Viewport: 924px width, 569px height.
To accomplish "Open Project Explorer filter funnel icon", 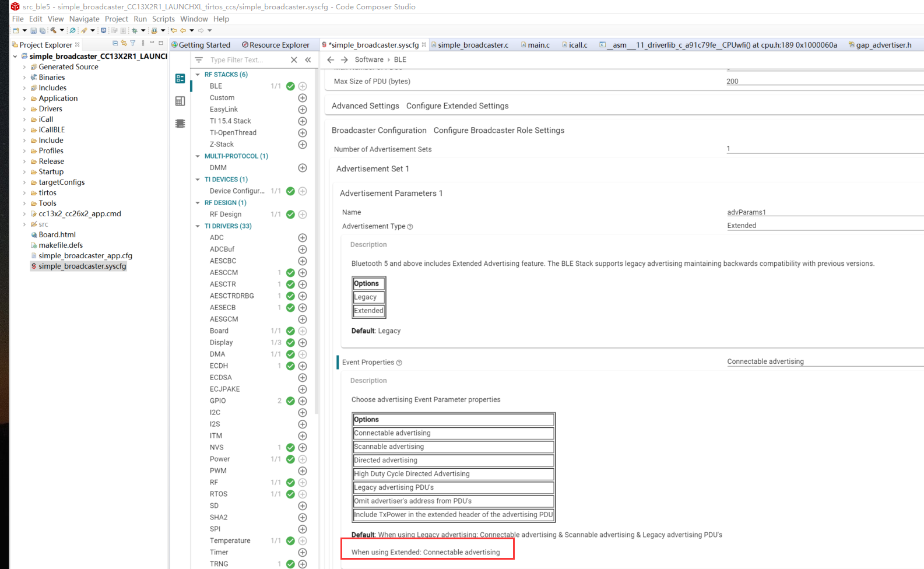I will click(133, 43).
